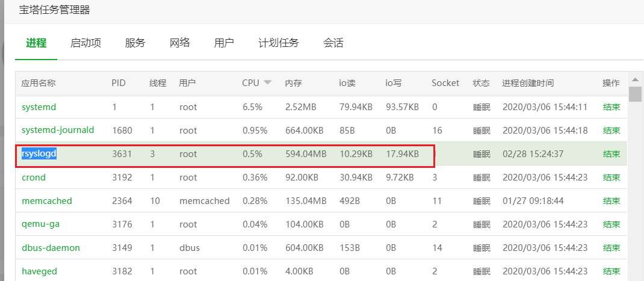644x281 pixels.
Task: Switch to the 启动项 tab
Action: (x=85, y=43)
